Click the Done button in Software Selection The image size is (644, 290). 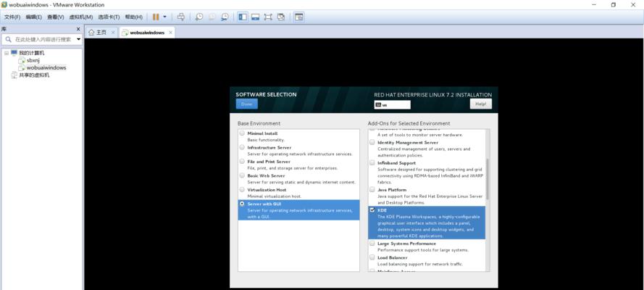click(x=246, y=104)
